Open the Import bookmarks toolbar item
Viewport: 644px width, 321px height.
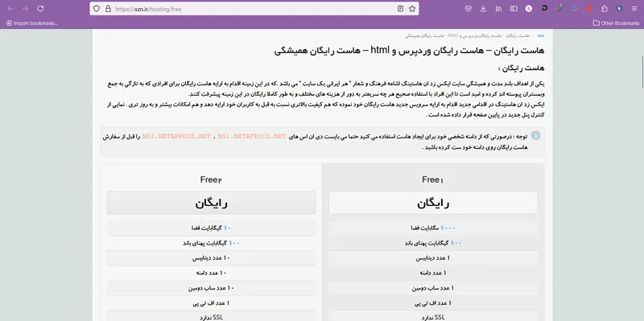pos(31,23)
